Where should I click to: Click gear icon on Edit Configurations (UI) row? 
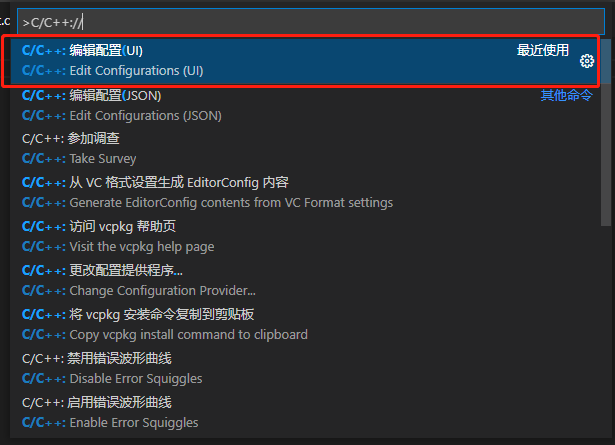click(587, 61)
